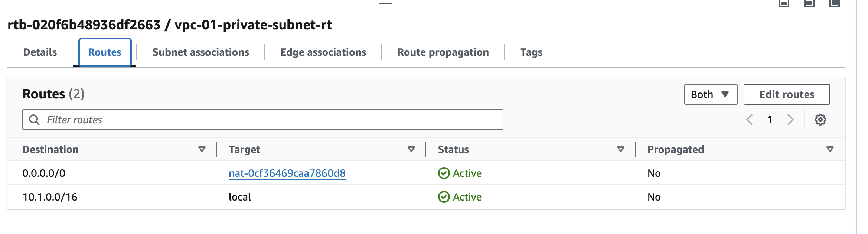The height and width of the screenshot is (234, 868).
Task: Sort routes by Status column arrow
Action: 621,149
